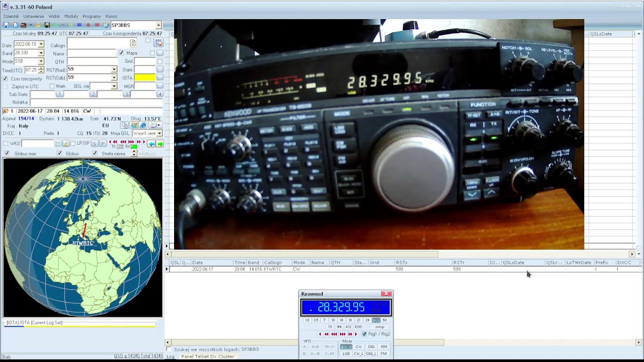Click the window-layout icon right of Callsign
The image size is (644, 362).
[158, 43]
